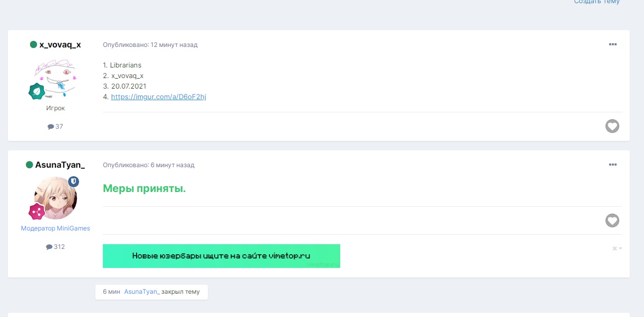
Task: Click x_vovaq_x's post count comment icon
Action: point(51,127)
